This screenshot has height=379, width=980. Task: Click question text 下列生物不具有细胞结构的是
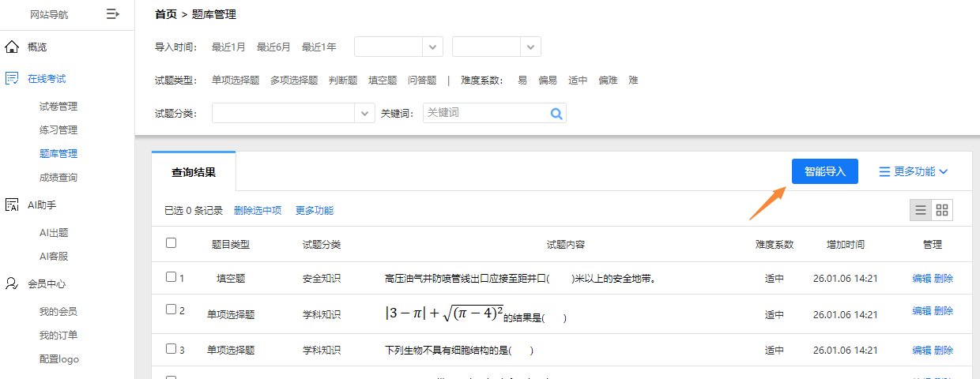(459, 350)
